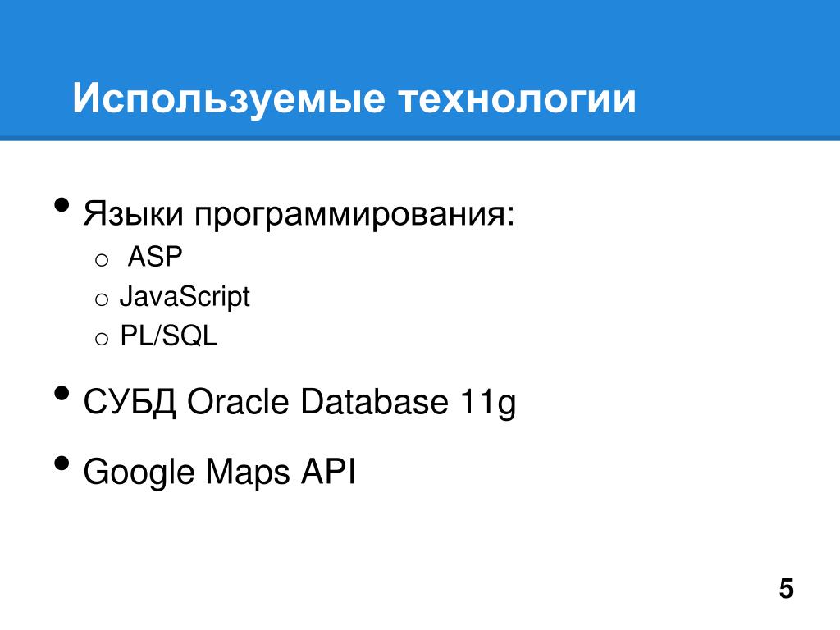Click the 'JavaScript' sub-bullet item

(x=185, y=297)
